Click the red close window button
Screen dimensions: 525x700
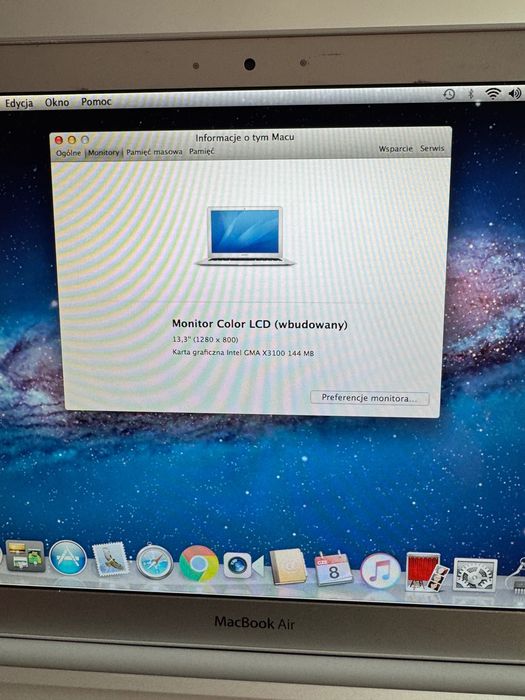(x=58, y=140)
